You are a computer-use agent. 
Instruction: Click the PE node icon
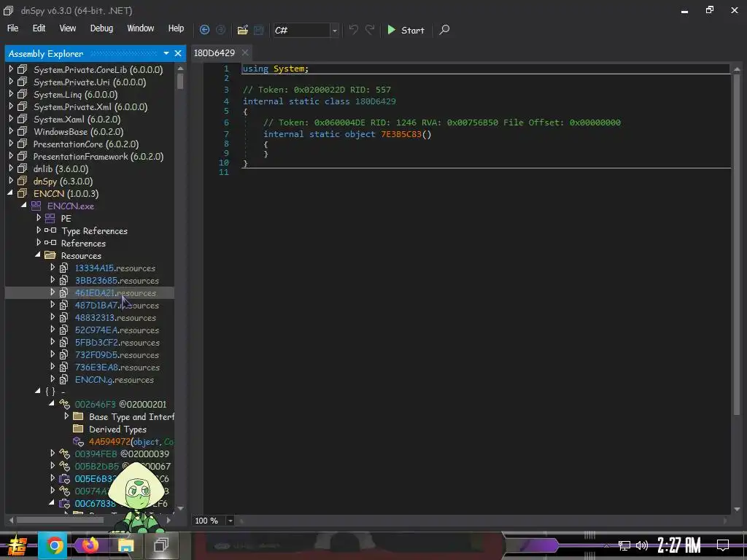50,218
